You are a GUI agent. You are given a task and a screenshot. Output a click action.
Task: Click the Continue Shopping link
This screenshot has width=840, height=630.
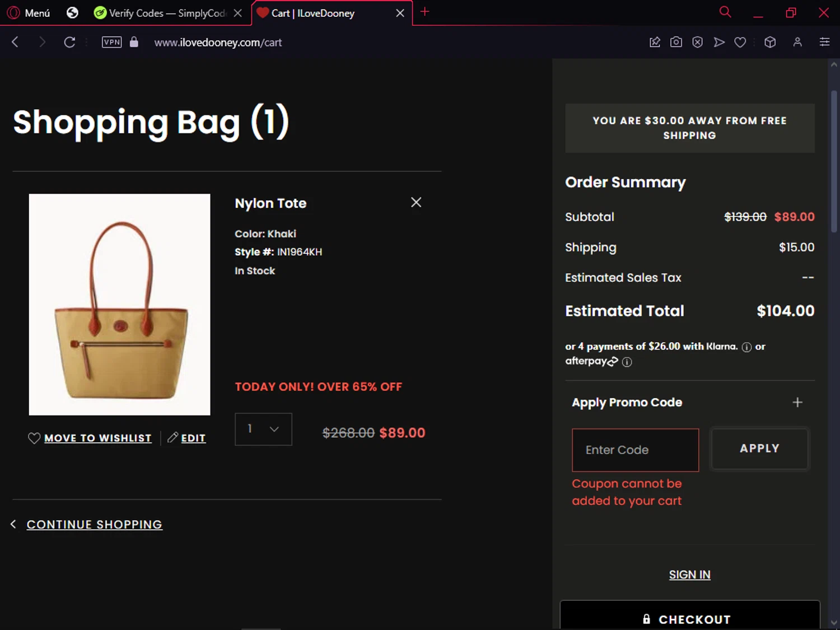(x=95, y=525)
